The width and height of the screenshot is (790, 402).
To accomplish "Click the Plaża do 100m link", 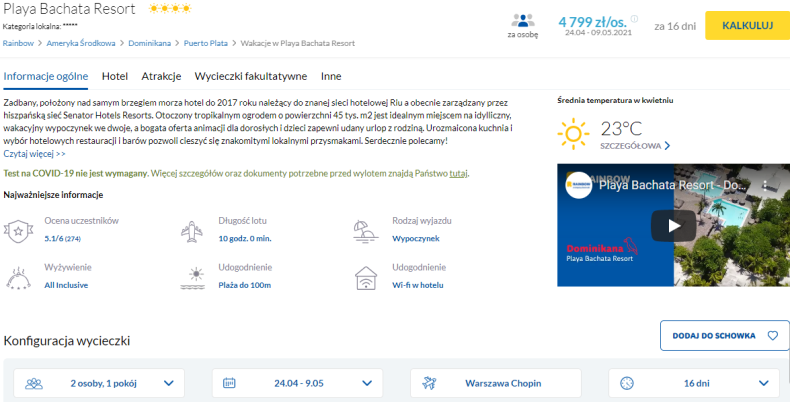I will 244,285.
